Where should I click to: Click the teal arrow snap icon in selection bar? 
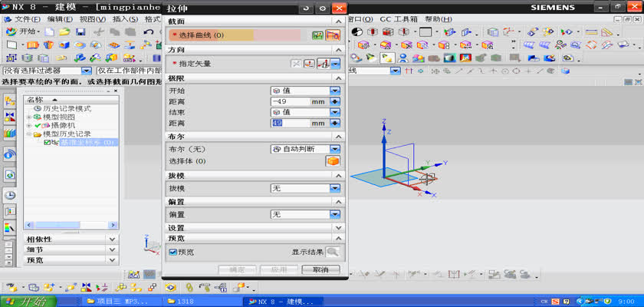point(420,71)
